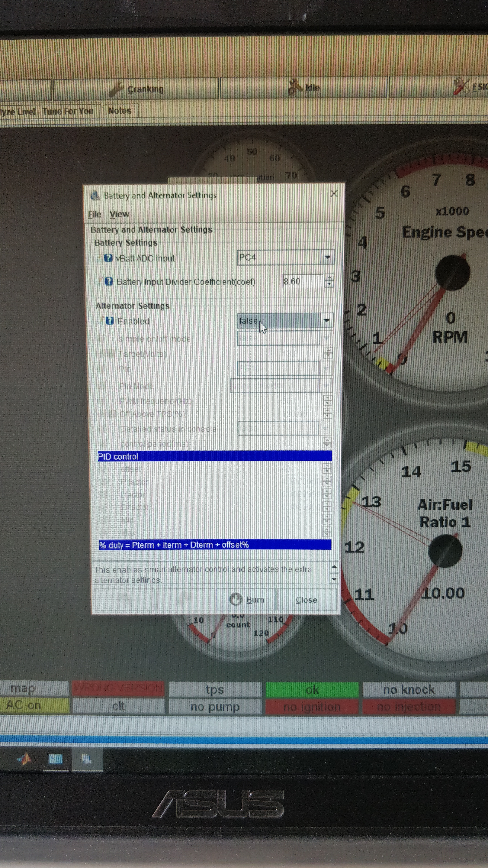Screen dimensions: 488x868
Task: Open the vBatt ADC input PC4 dropdown
Action: [327, 257]
